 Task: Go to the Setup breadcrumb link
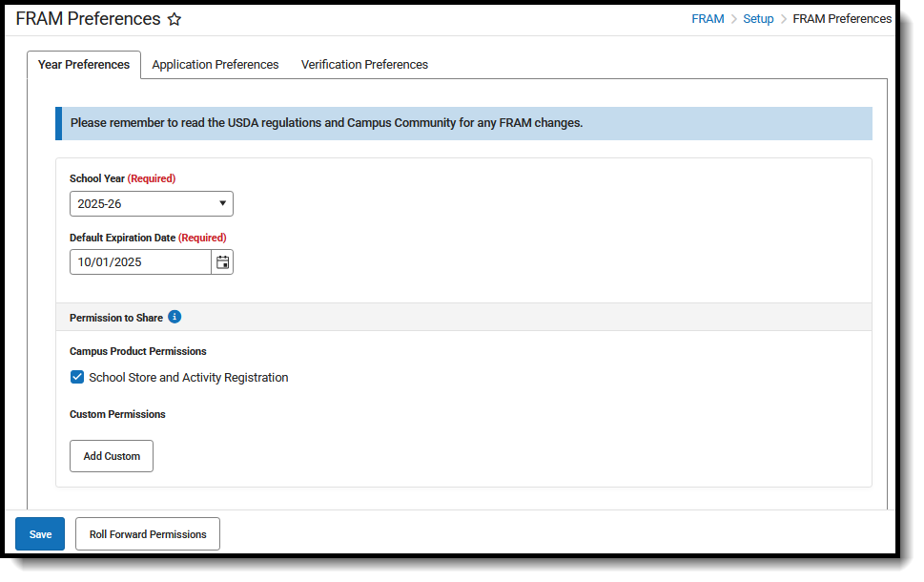758,19
